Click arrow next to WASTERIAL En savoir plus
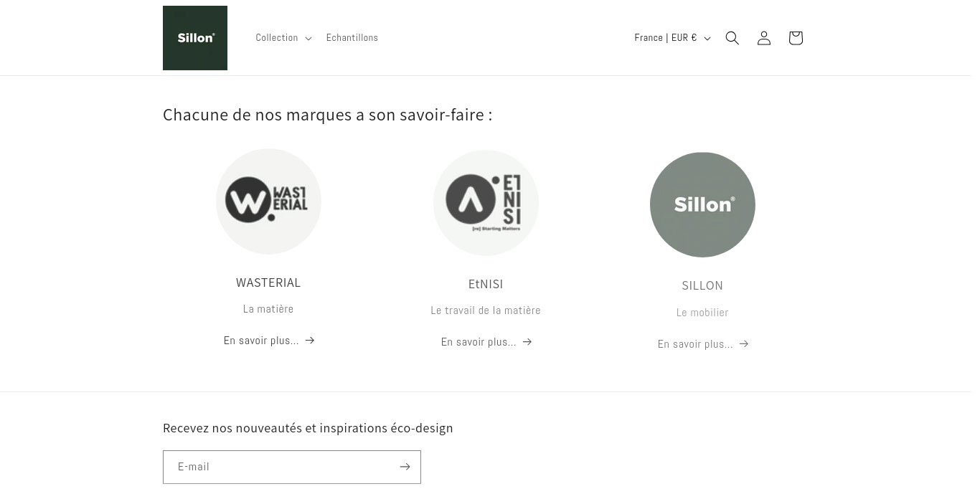This screenshot has width=980, height=489. 310,341
